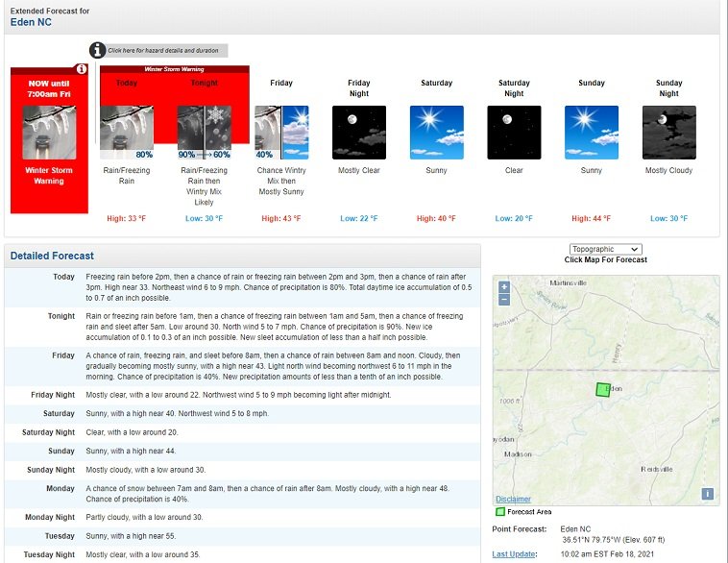The height and width of the screenshot is (563, 728).
Task: Select the Low: 22 °F text
Action: [359, 218]
